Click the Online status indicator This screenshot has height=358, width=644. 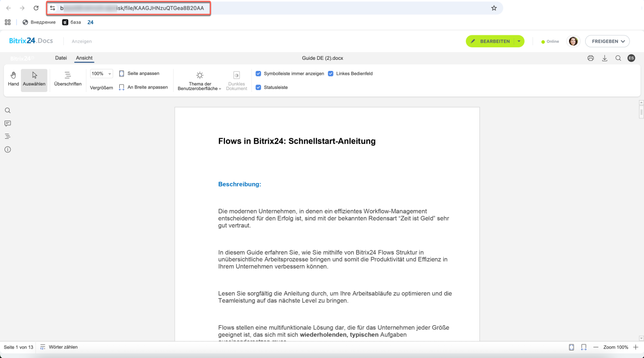(550, 41)
